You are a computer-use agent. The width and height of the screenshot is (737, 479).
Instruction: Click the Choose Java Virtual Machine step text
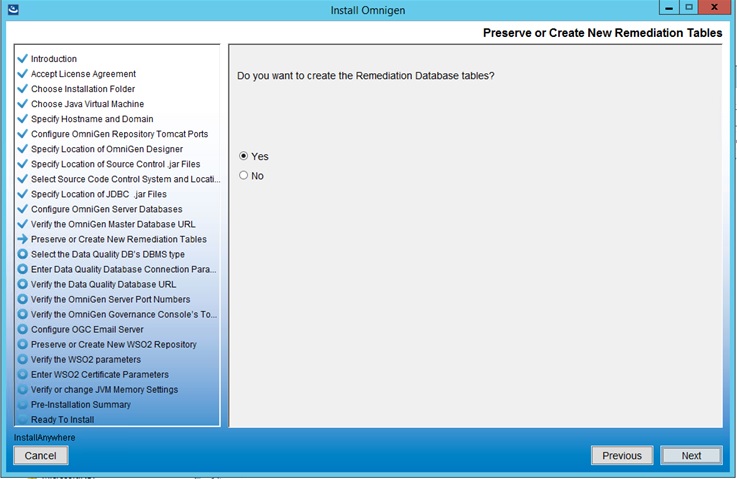[87, 104]
